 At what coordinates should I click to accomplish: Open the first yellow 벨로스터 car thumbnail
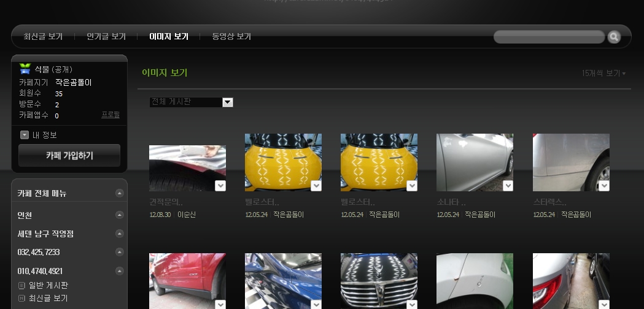coord(283,162)
